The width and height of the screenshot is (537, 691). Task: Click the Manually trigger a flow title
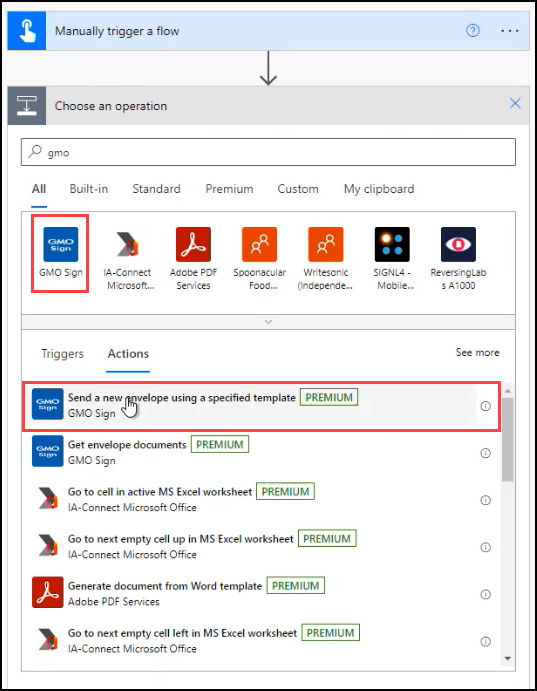click(117, 31)
